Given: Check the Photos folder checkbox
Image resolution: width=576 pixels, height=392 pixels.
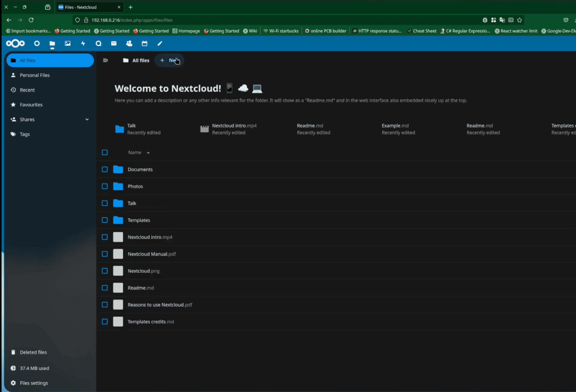Looking at the screenshot, I should pyautogui.click(x=105, y=186).
